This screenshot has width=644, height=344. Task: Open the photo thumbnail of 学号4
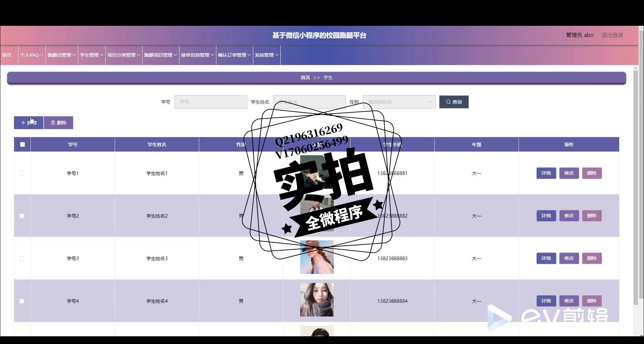point(317,300)
